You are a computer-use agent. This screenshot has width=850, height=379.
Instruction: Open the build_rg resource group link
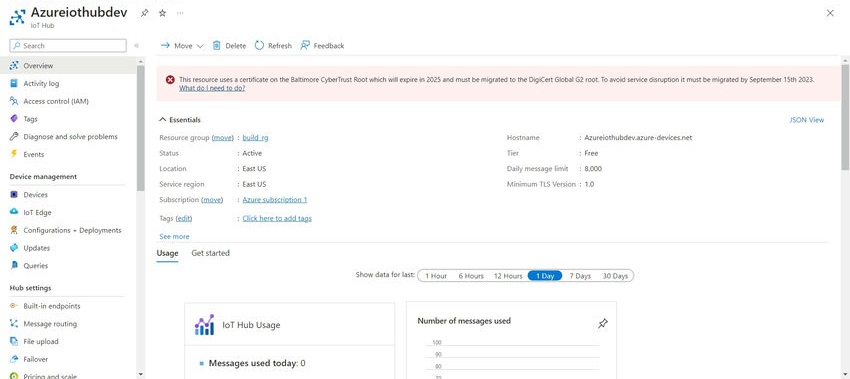click(255, 138)
